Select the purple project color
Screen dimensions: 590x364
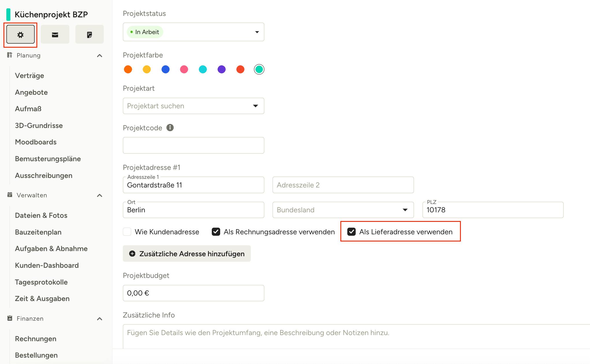tap(222, 69)
